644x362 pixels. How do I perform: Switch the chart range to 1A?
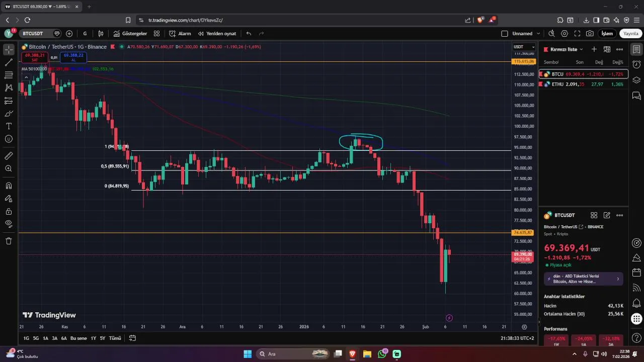pos(45,338)
